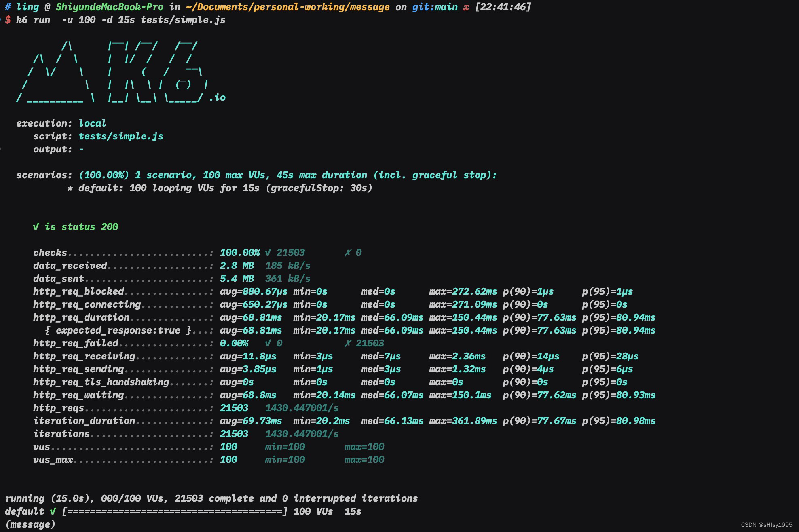799x532 pixels.
Task: Click http_req_sending 'avg=3.85µs'
Action: pyautogui.click(x=248, y=369)
